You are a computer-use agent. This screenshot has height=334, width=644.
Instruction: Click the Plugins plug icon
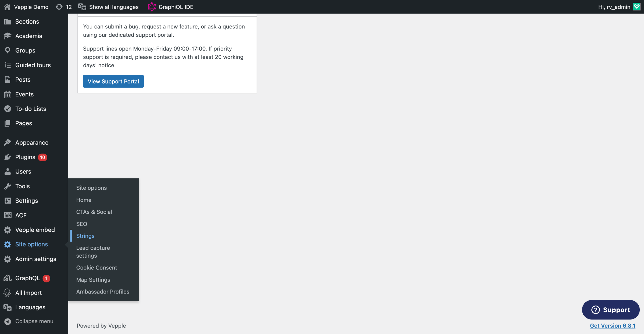8,157
